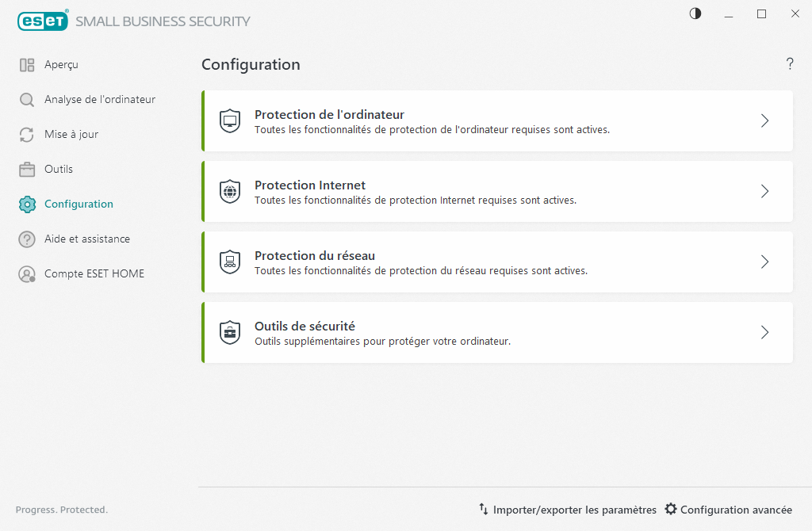Expand Protection Internet using the right arrow
The height and width of the screenshot is (531, 812).
tap(764, 192)
